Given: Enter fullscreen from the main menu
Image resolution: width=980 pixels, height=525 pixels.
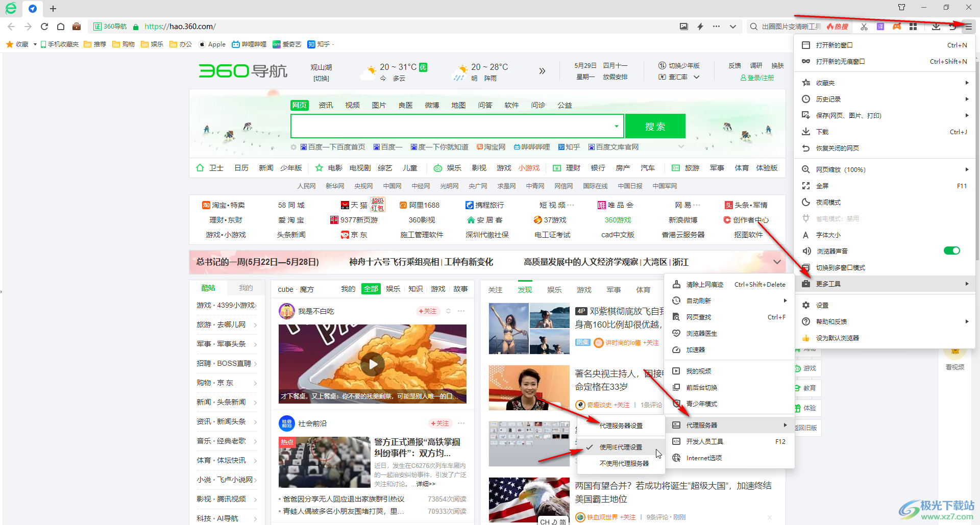Looking at the screenshot, I should (x=885, y=186).
